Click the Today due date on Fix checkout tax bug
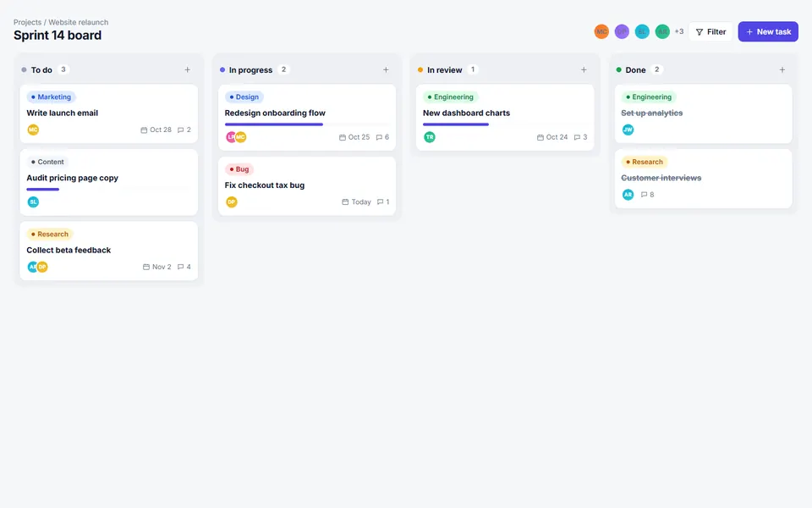 pos(356,202)
